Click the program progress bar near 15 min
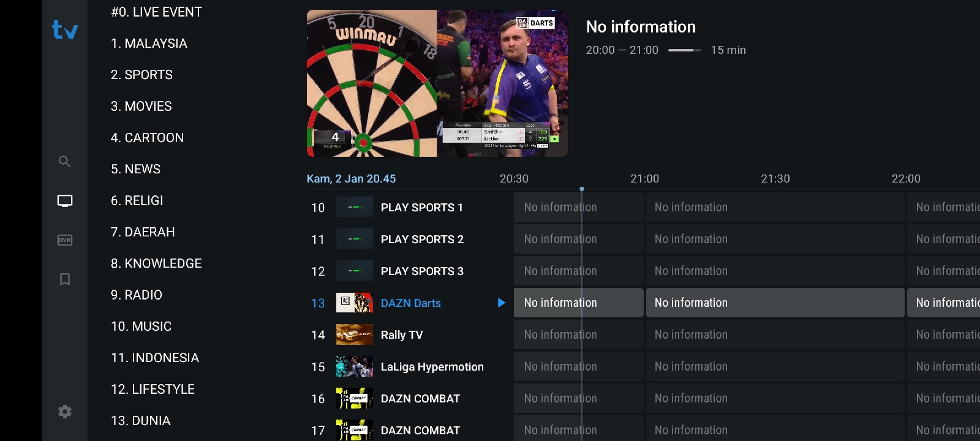The image size is (980, 441). point(685,50)
